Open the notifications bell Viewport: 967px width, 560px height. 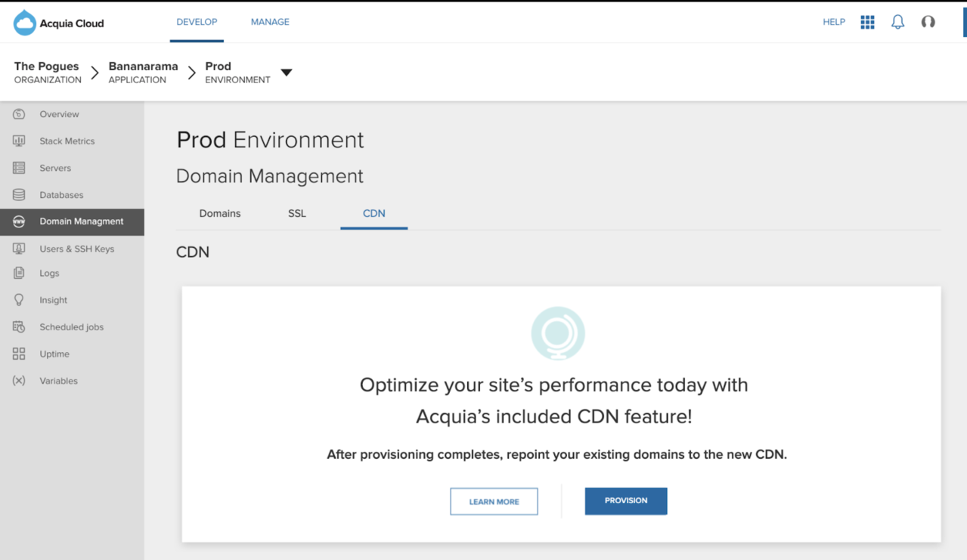point(897,22)
